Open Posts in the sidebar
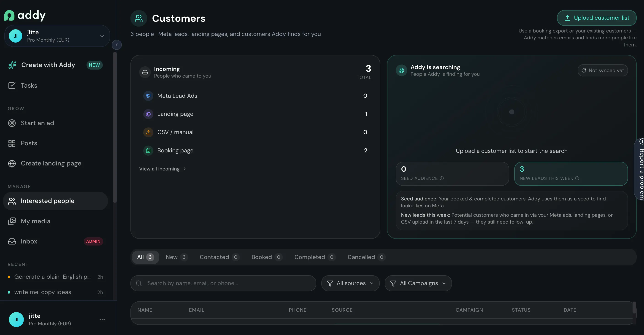 (x=55, y=143)
